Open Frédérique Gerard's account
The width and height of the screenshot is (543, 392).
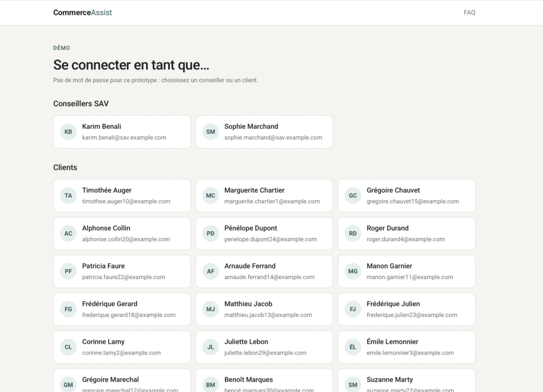[x=122, y=309]
